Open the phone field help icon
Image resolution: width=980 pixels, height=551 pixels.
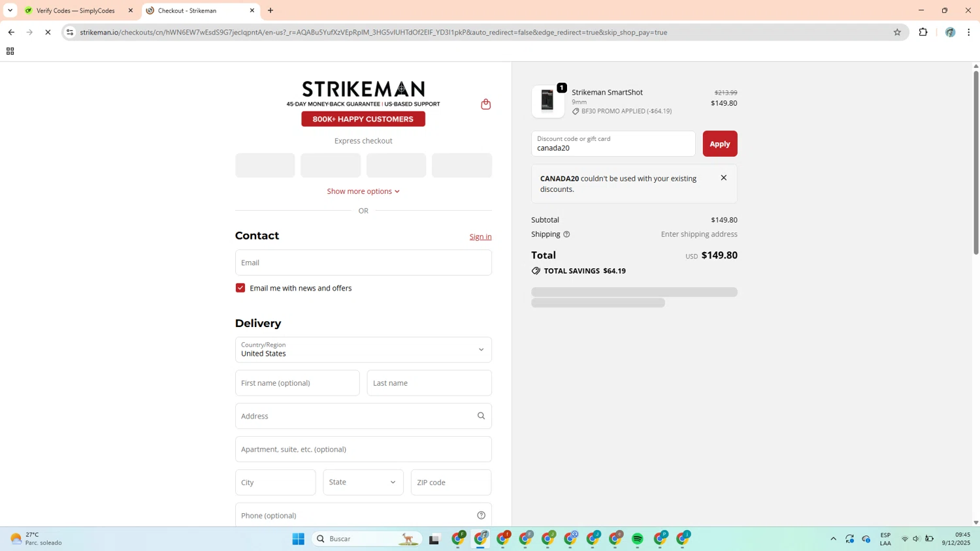pos(481,515)
